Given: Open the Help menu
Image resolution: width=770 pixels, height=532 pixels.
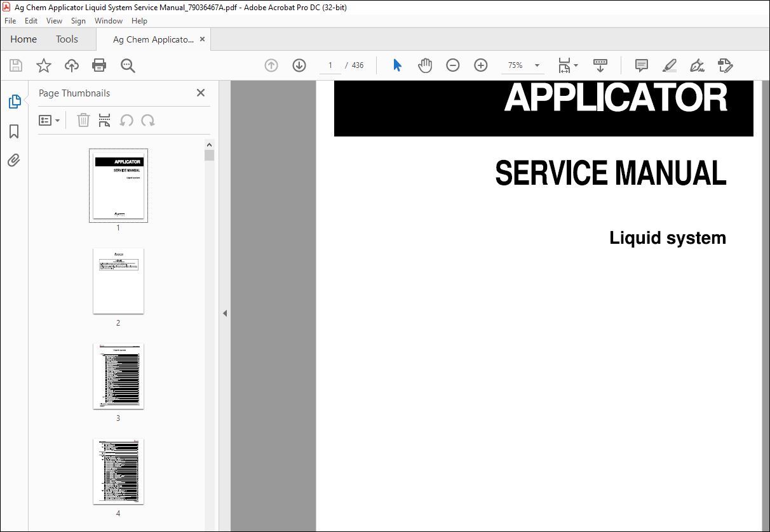Looking at the screenshot, I should point(139,21).
